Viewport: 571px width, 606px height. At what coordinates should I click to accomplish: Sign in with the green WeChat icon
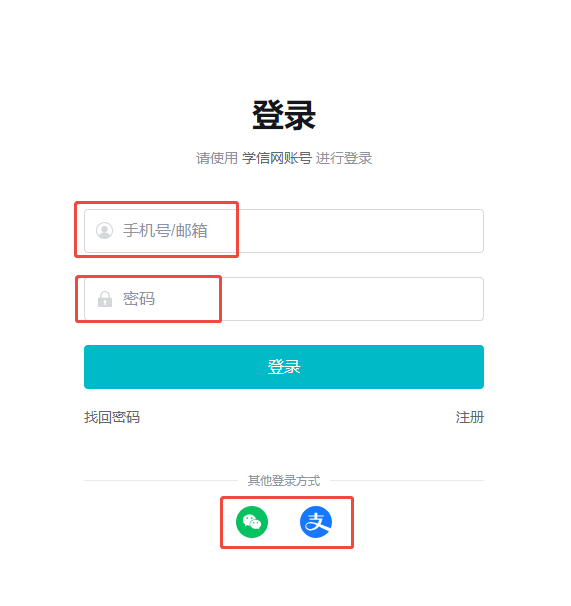pos(252,522)
